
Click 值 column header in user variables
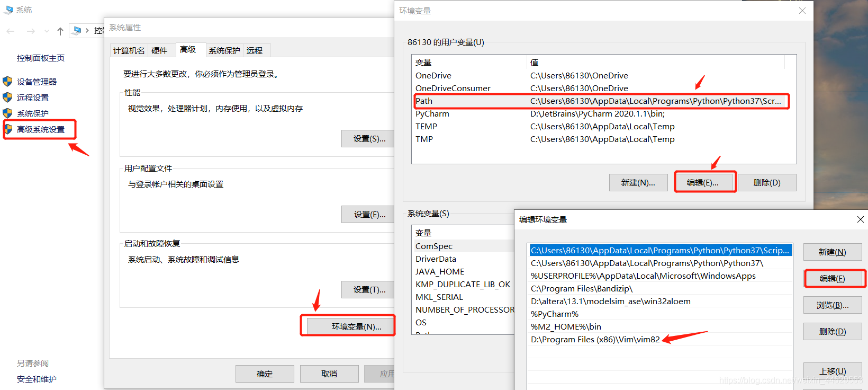coord(656,62)
